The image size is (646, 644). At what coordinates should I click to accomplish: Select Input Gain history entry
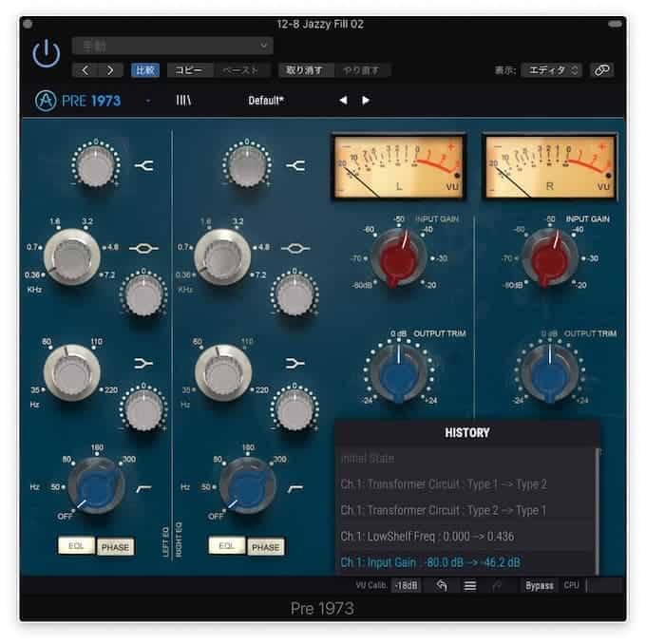(465, 562)
